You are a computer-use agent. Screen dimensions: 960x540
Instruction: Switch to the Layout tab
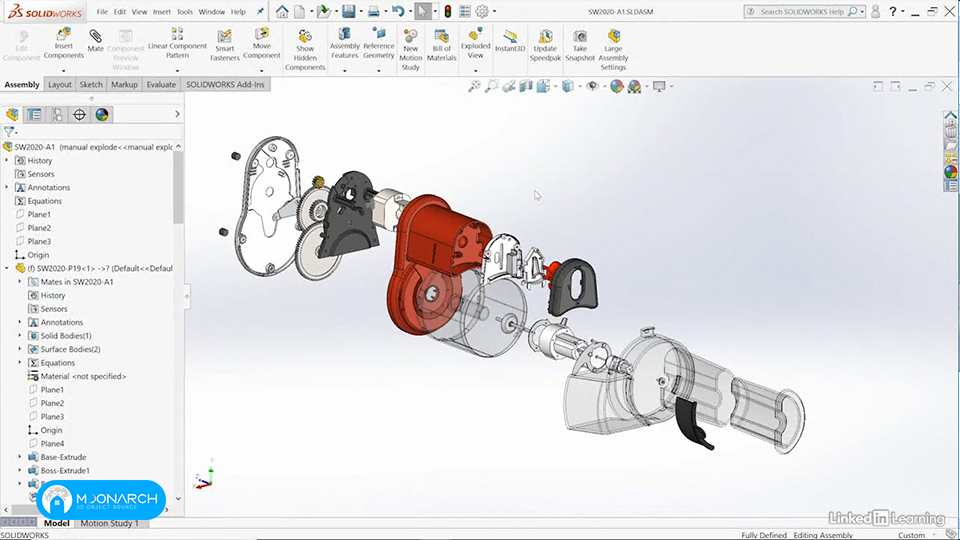tap(59, 84)
